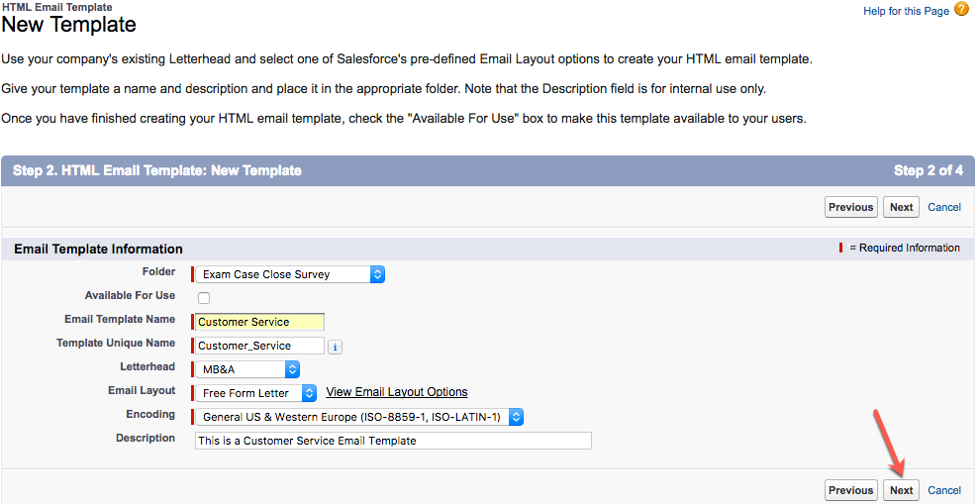Click the top Cancel link
Viewport: 980px width, 504px height.
[x=944, y=207]
